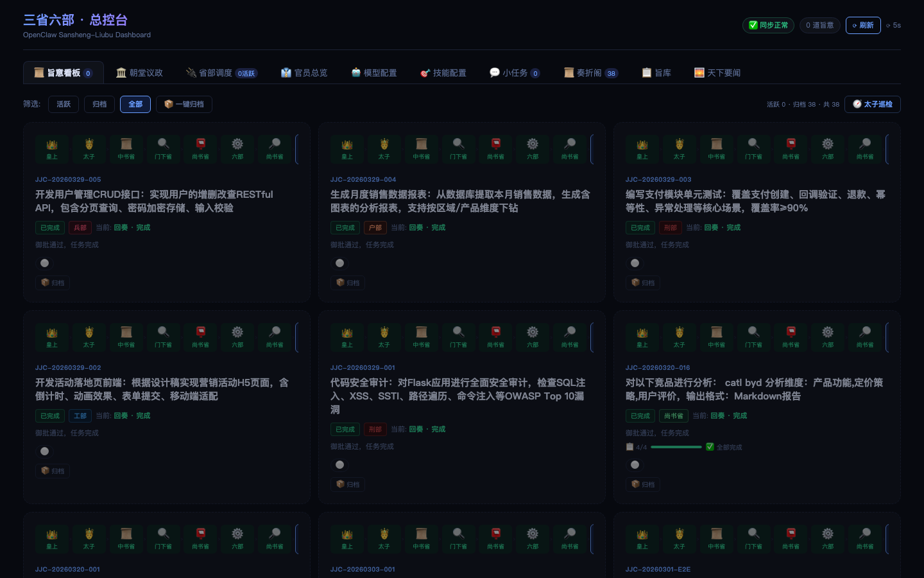Screen dimensions: 924x578
Task: Click 皇上 crown step in card JJC-20260329-005
Action: point(52,149)
